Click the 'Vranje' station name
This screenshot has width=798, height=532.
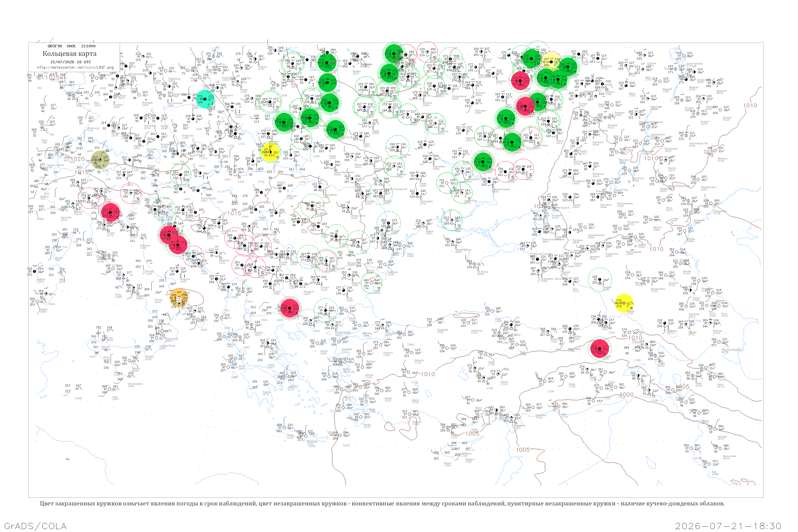pos(277,292)
